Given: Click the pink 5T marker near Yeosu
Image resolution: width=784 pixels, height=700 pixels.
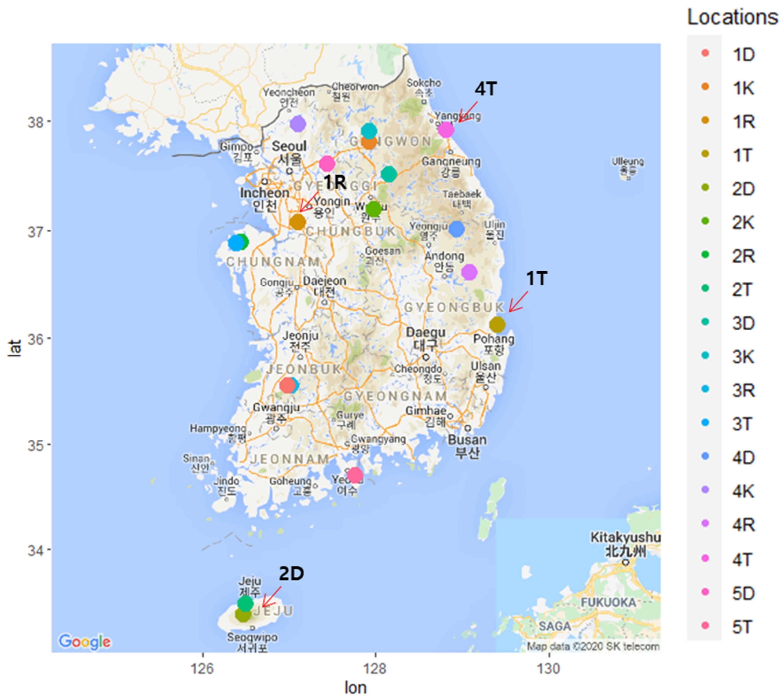Looking at the screenshot, I should tap(355, 475).
